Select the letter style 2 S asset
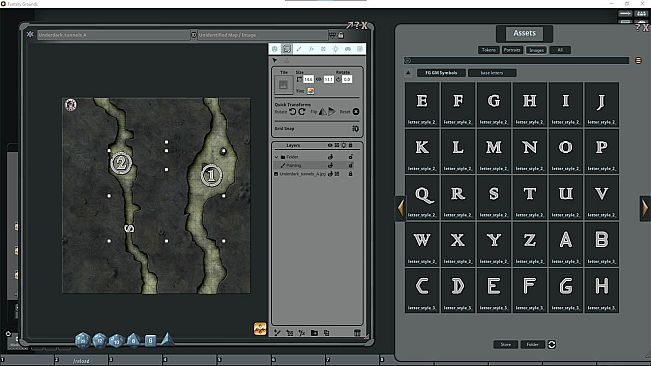651x366 pixels. click(x=494, y=197)
